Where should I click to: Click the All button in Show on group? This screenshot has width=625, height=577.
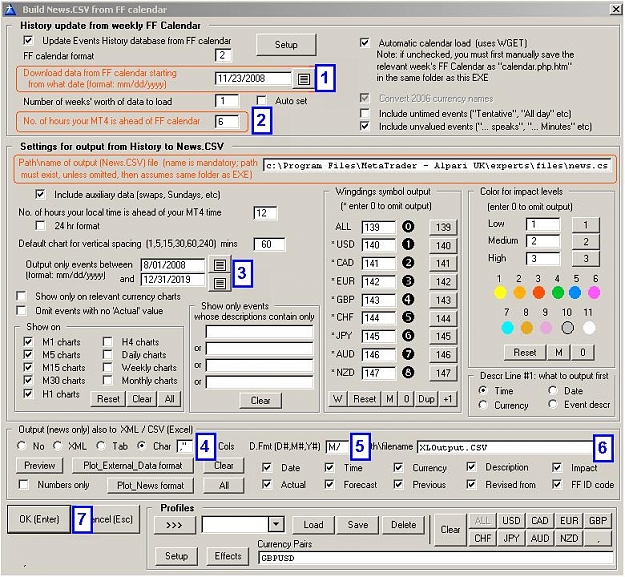click(x=169, y=399)
